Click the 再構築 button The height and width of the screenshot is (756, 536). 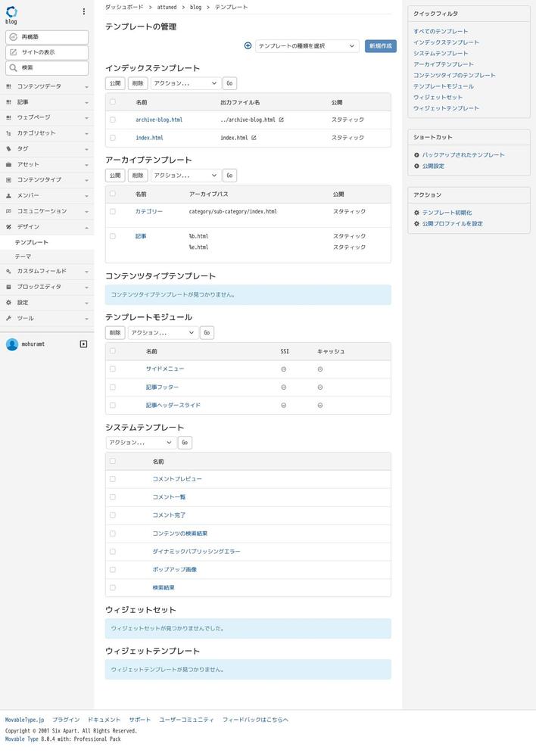coord(47,36)
